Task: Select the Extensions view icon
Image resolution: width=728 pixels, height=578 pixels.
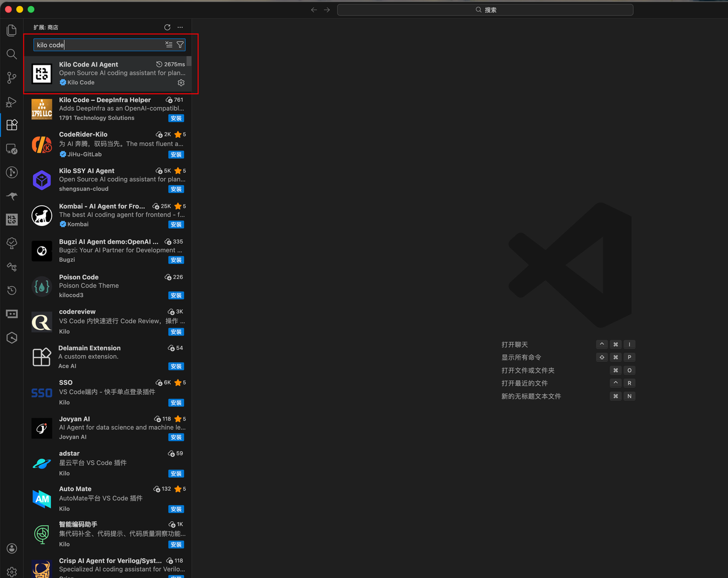Action: click(11, 125)
